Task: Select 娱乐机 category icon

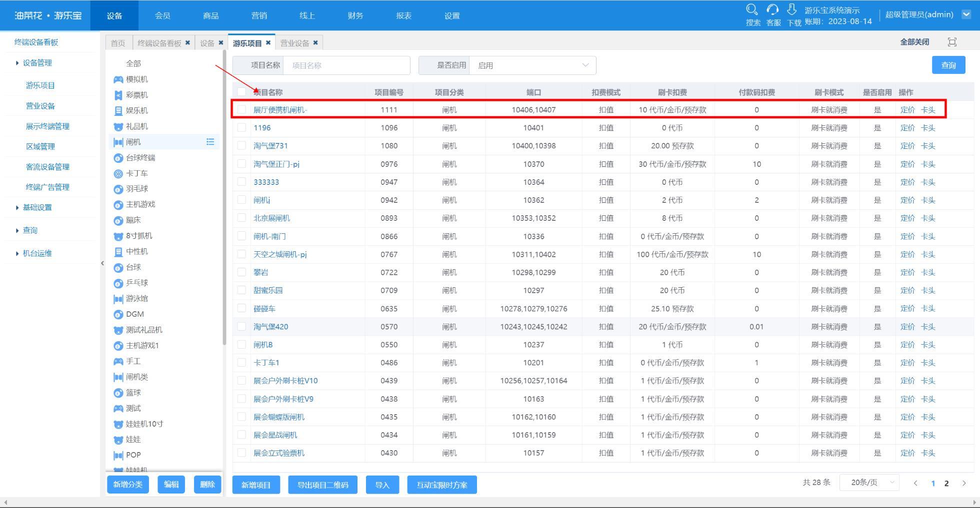Action: point(118,111)
